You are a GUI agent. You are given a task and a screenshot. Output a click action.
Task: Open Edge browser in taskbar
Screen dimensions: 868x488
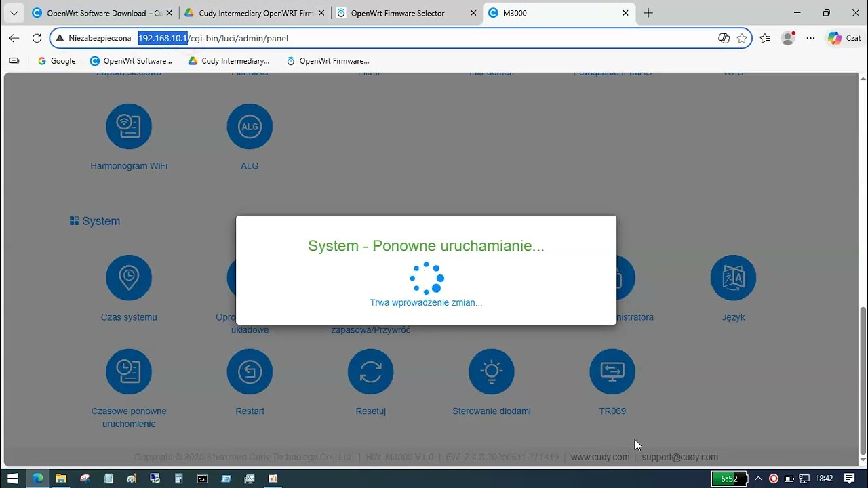tap(37, 479)
